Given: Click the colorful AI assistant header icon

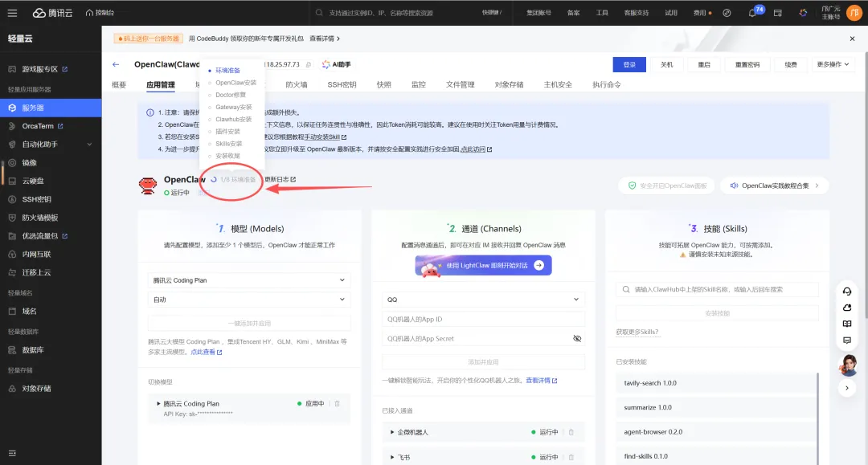Looking at the screenshot, I should tap(803, 13).
